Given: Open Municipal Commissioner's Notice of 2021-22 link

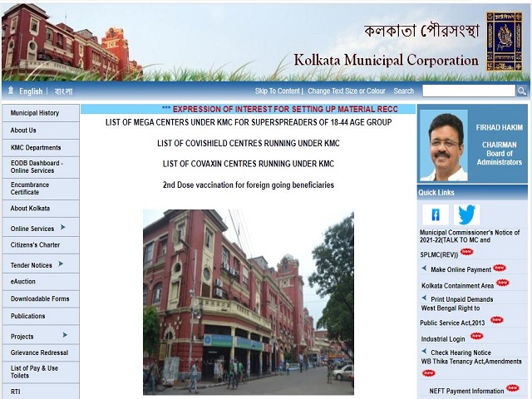Looking at the screenshot, I should coord(470,244).
